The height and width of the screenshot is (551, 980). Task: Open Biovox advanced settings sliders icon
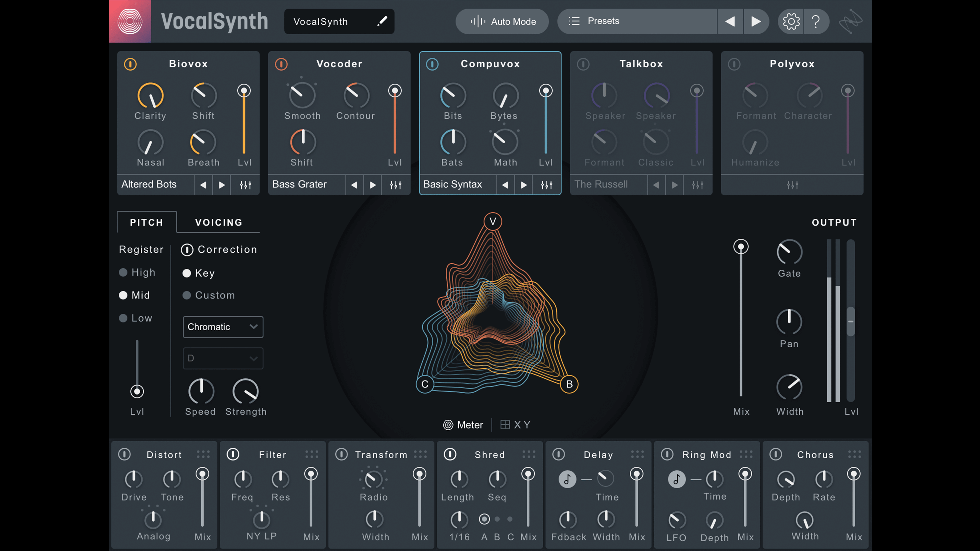(245, 185)
